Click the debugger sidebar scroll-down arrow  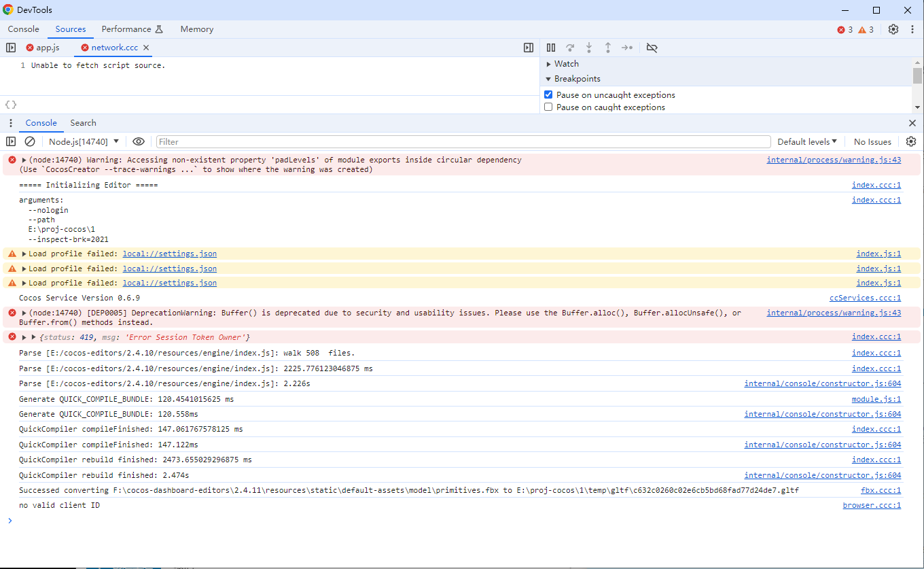coord(917,107)
